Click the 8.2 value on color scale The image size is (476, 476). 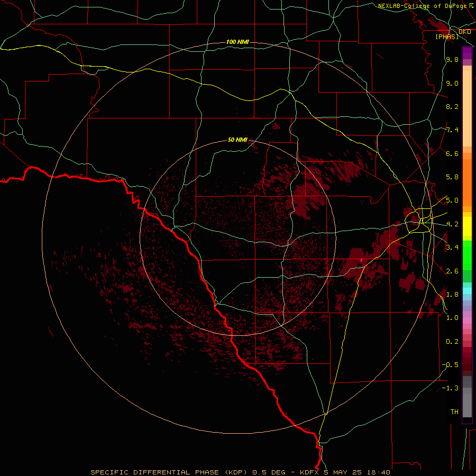(x=452, y=106)
